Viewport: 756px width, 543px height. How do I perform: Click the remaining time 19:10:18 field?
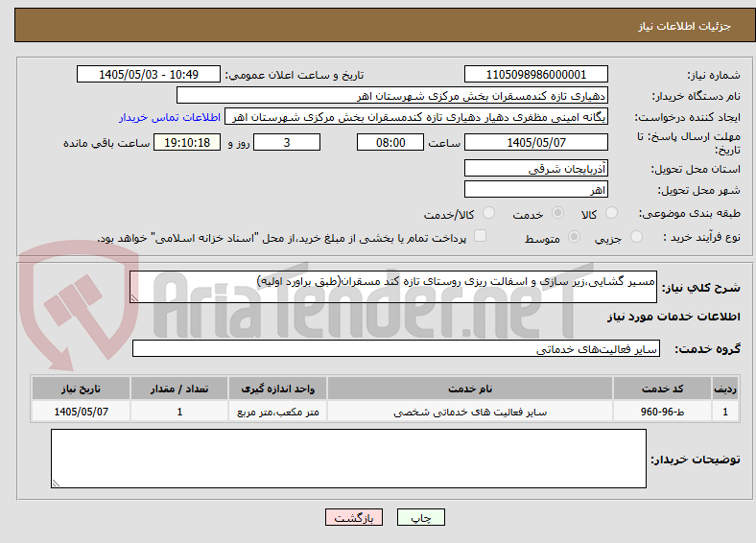tap(187, 142)
